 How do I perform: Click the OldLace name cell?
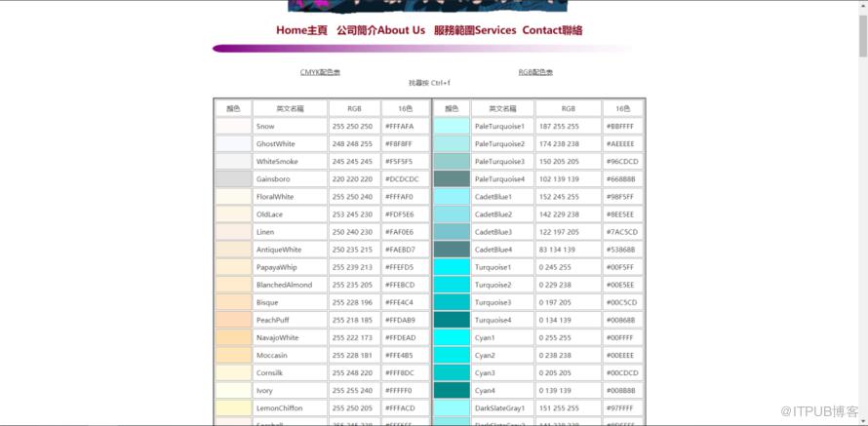pos(290,214)
